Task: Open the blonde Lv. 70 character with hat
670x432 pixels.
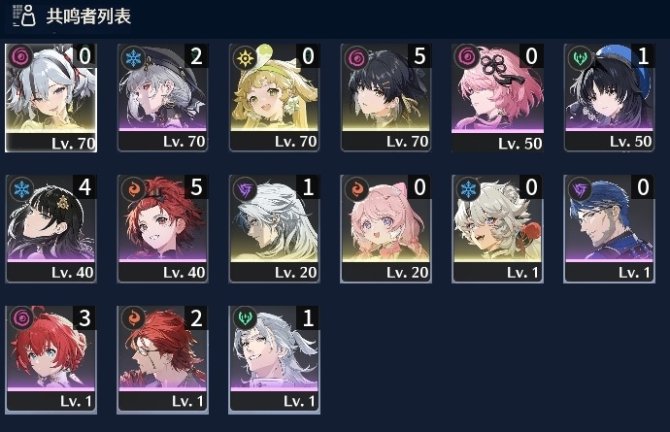Action: (x=274, y=98)
